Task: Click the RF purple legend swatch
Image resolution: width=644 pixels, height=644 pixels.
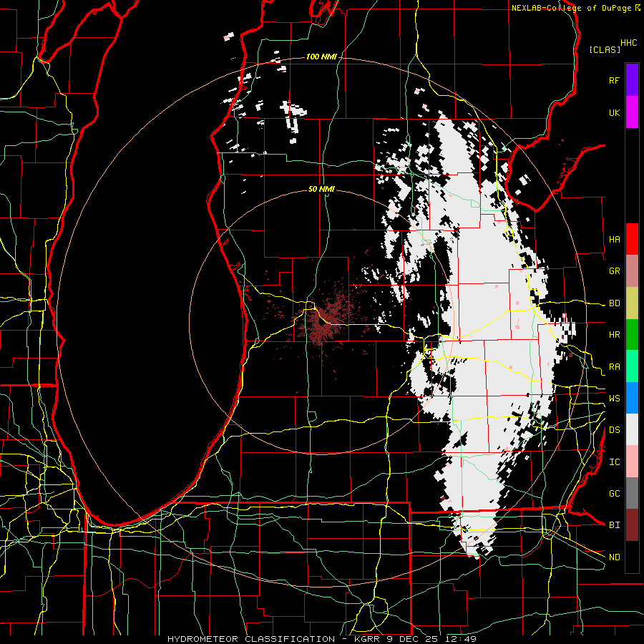Action: pos(632,80)
